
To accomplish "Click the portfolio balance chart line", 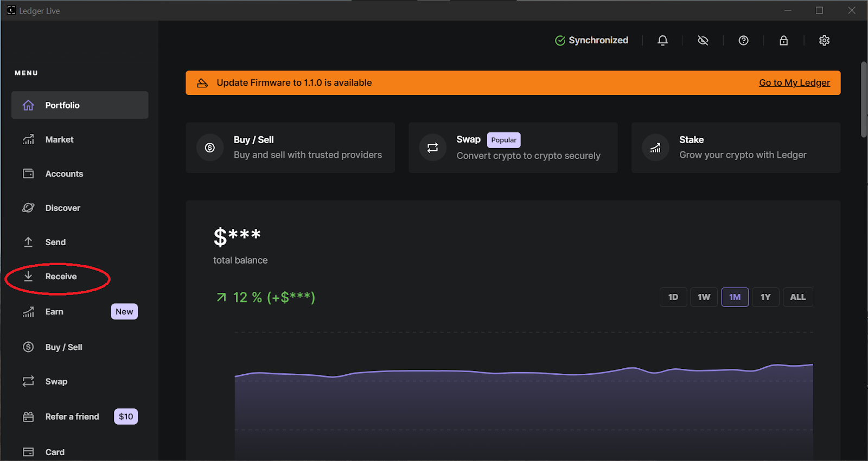I will click(x=524, y=372).
